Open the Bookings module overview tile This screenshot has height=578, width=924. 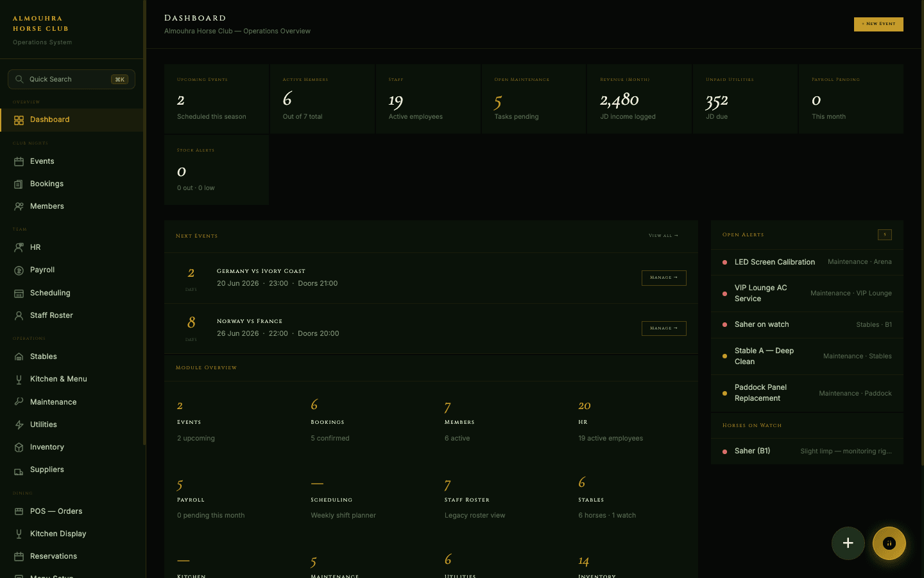pyautogui.click(x=364, y=421)
